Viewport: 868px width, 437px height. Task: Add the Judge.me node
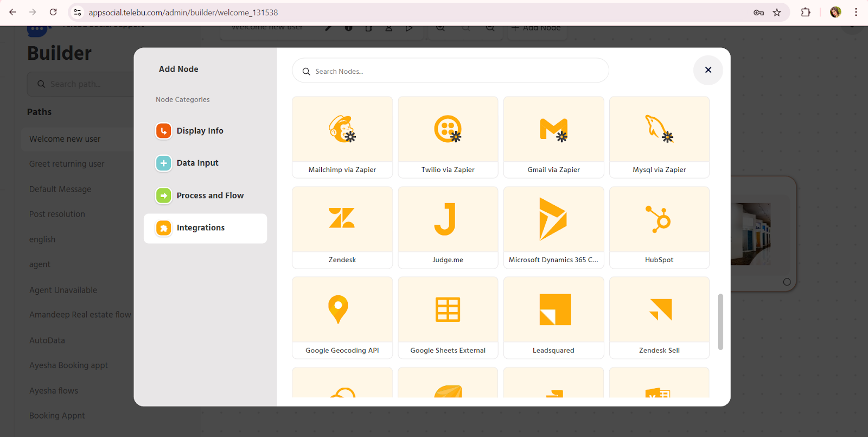[448, 227]
